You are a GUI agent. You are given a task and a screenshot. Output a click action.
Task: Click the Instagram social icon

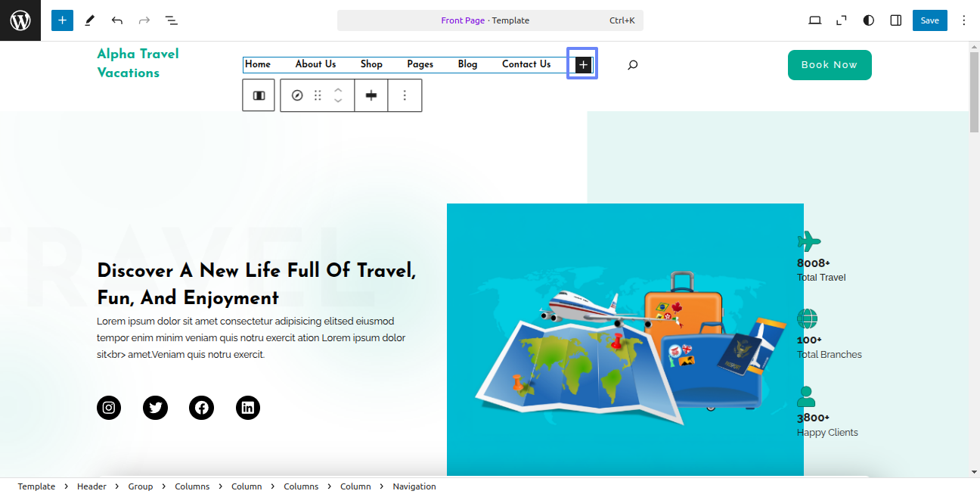109,408
